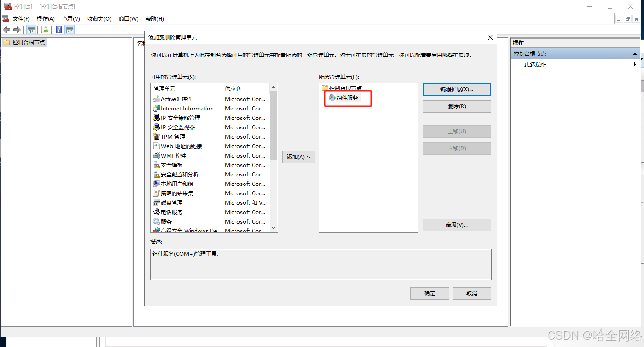Click the Forward arrow in the MMC toolbar
This screenshot has width=644, height=347.
pos(17,30)
